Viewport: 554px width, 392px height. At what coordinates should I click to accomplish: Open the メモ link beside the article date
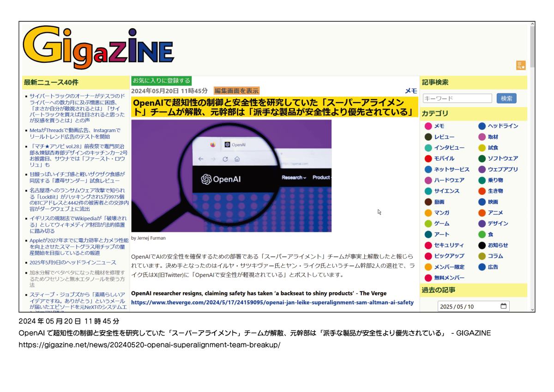tap(411, 91)
